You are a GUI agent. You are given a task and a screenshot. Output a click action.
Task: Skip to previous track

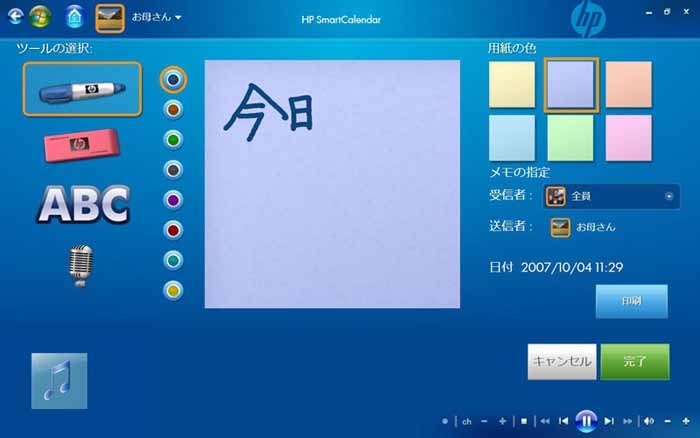(563, 421)
